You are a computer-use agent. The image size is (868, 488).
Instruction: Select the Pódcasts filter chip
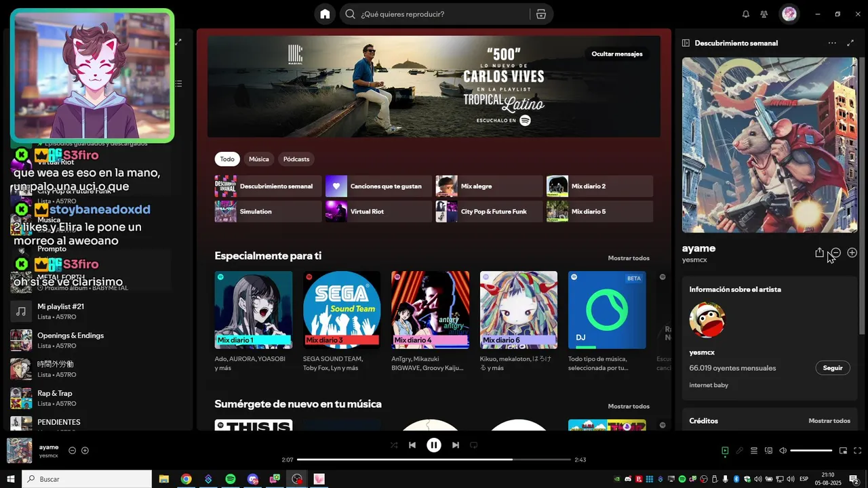[296, 159]
